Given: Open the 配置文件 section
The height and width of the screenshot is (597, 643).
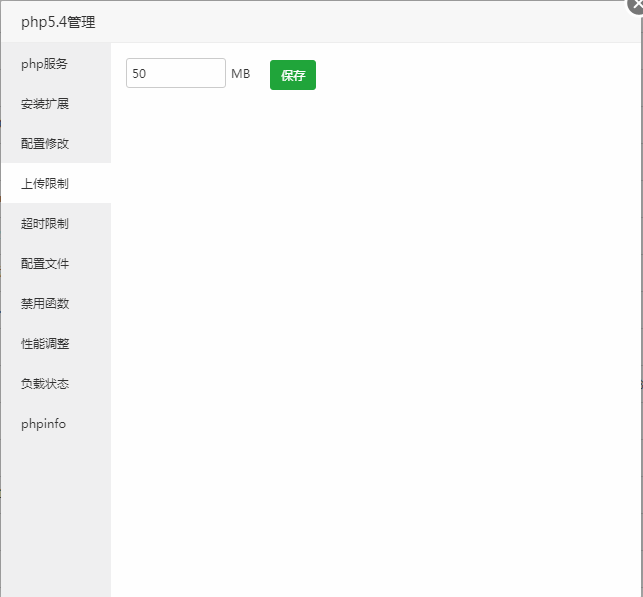Looking at the screenshot, I should tap(56, 263).
